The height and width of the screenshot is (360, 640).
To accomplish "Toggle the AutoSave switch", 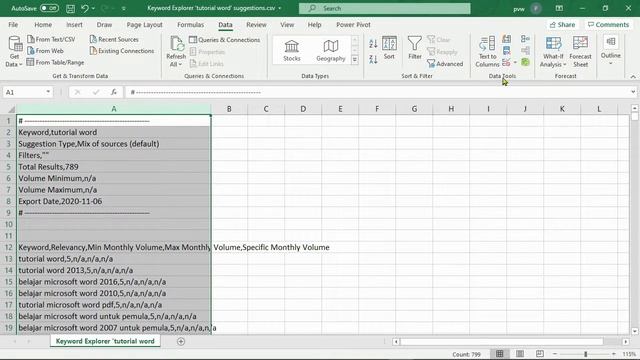I will click(x=49, y=8).
